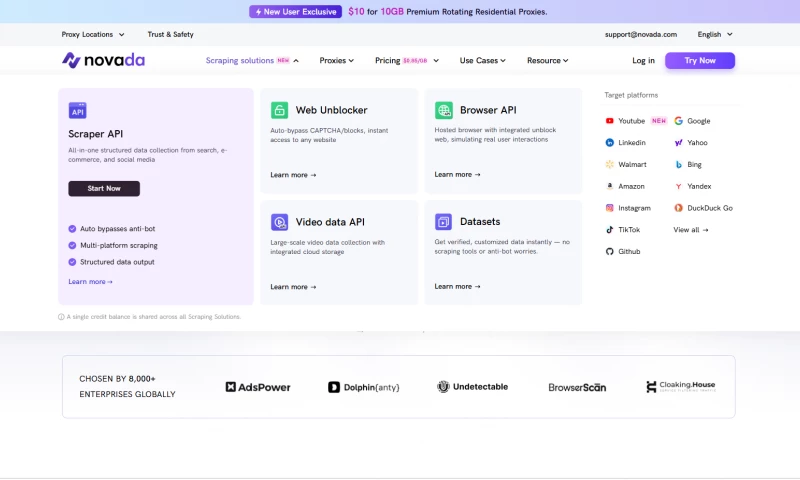This screenshot has height=480, width=800.
Task: Click the Scraper API icon
Action: coord(78,110)
